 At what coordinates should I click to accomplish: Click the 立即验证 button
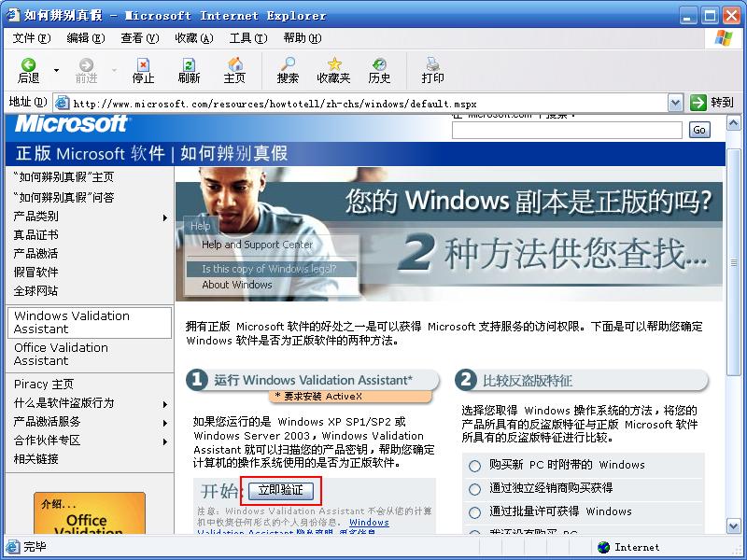281,491
